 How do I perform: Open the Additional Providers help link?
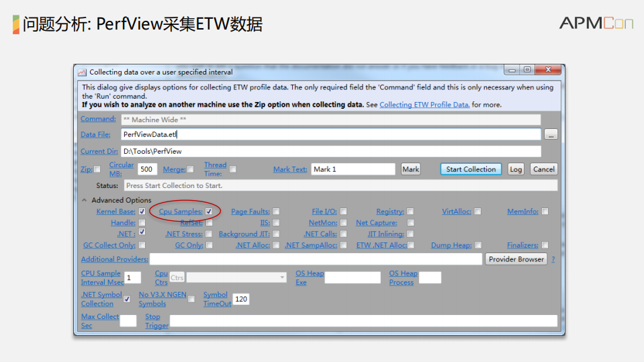pos(115,259)
